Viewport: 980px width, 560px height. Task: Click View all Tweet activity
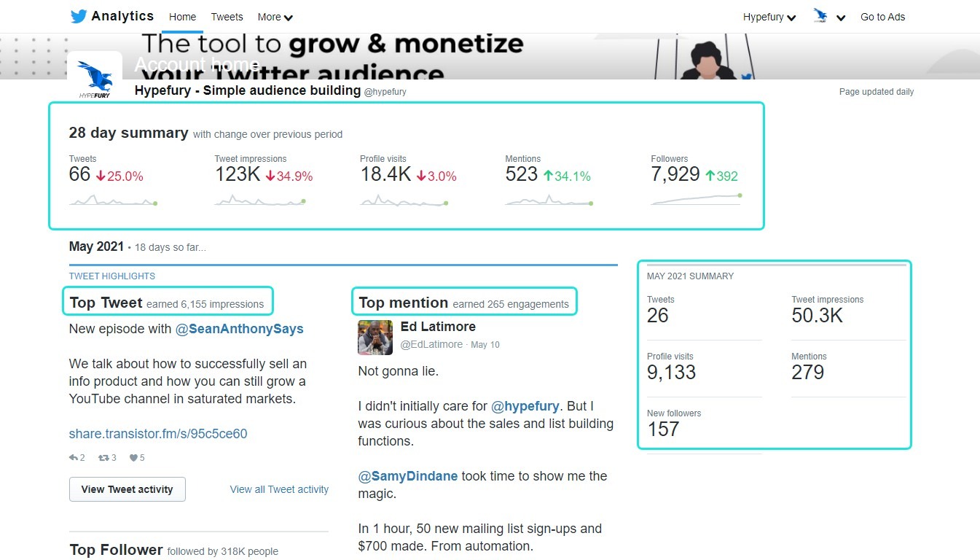[279, 489]
